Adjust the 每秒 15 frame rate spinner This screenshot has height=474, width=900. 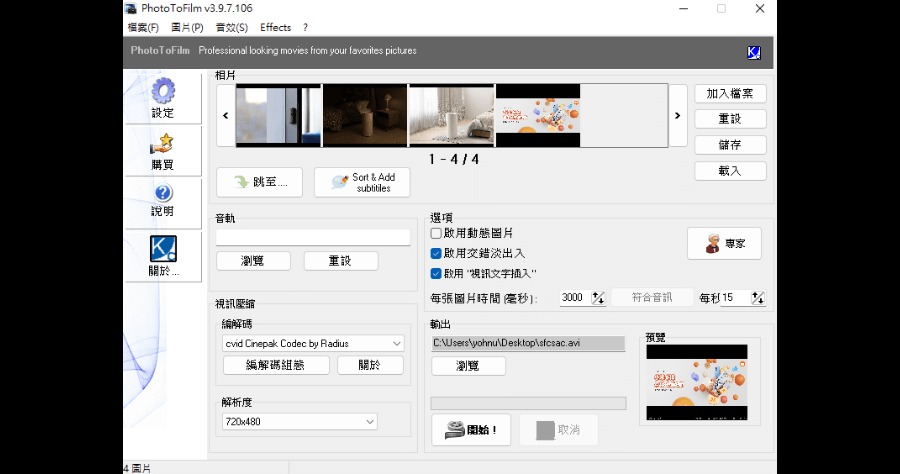tap(758, 298)
